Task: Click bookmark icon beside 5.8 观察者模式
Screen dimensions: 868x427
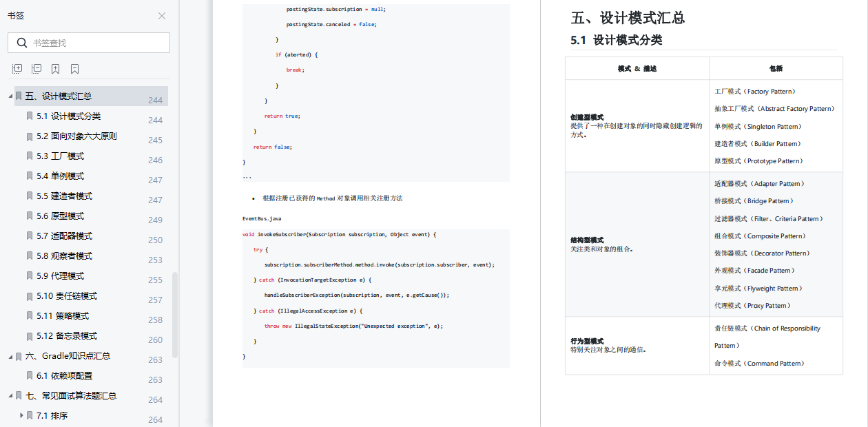Action: (x=30, y=256)
